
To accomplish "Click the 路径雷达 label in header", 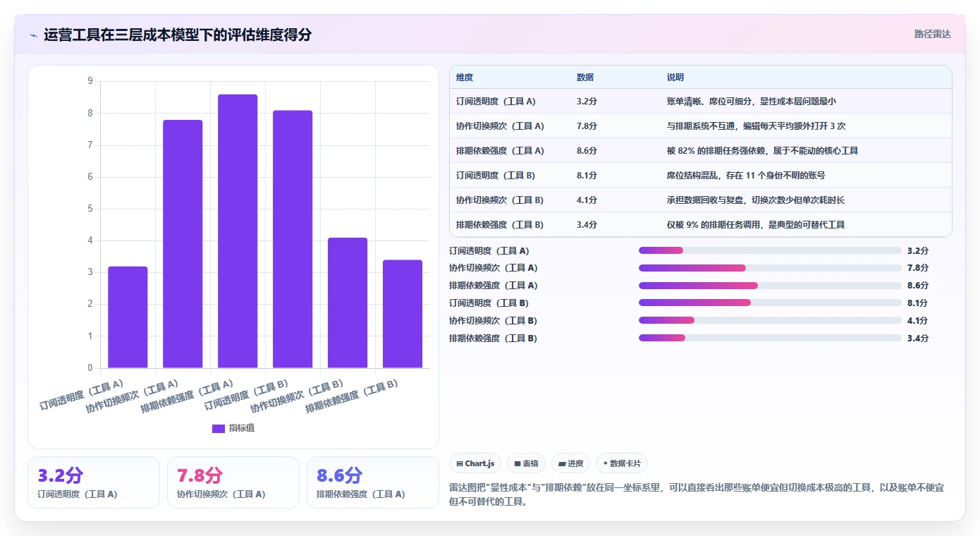I will (933, 34).
